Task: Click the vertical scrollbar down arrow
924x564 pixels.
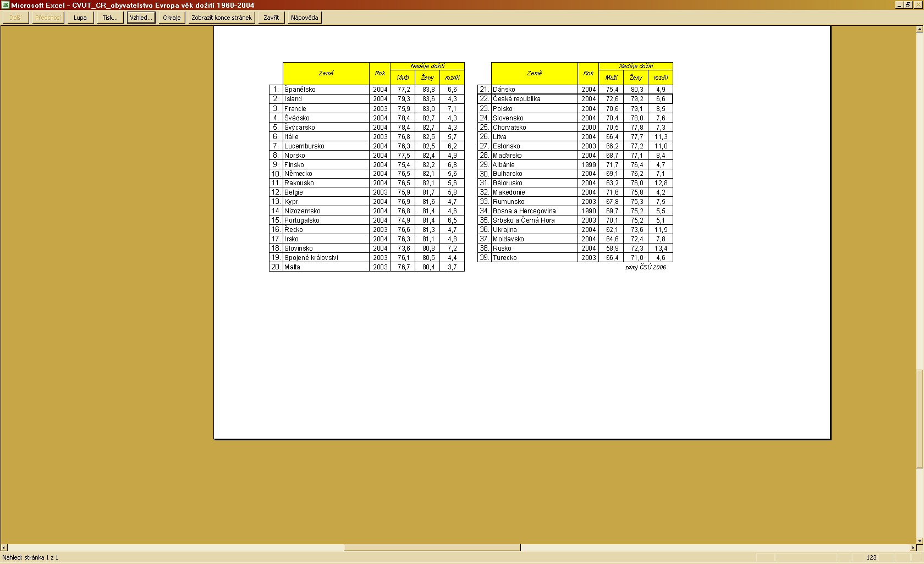Action: coord(920,540)
